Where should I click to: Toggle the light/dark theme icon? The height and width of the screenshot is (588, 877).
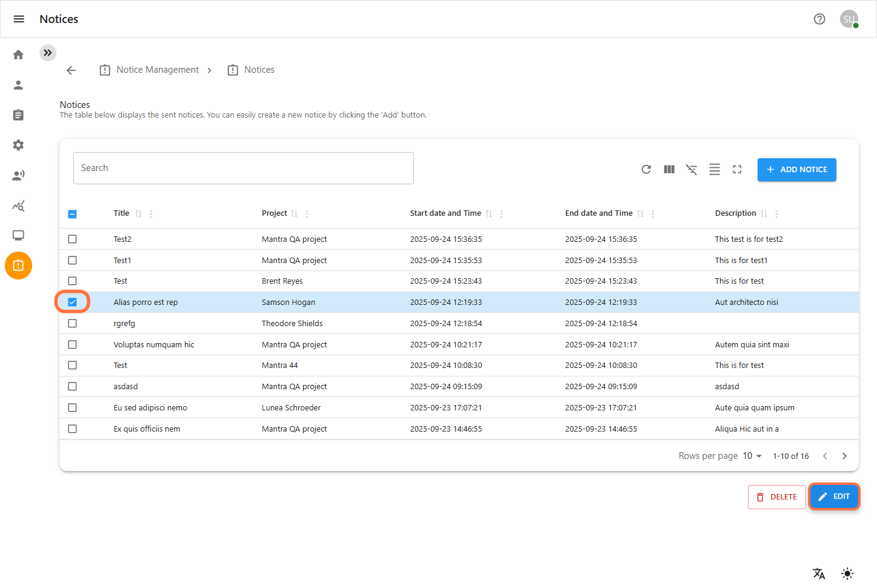[x=847, y=573]
